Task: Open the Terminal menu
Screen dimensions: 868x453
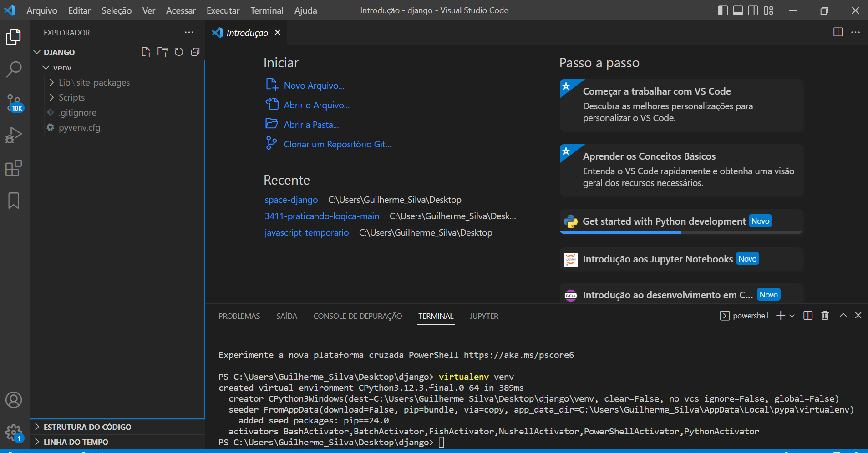Action: coord(267,10)
